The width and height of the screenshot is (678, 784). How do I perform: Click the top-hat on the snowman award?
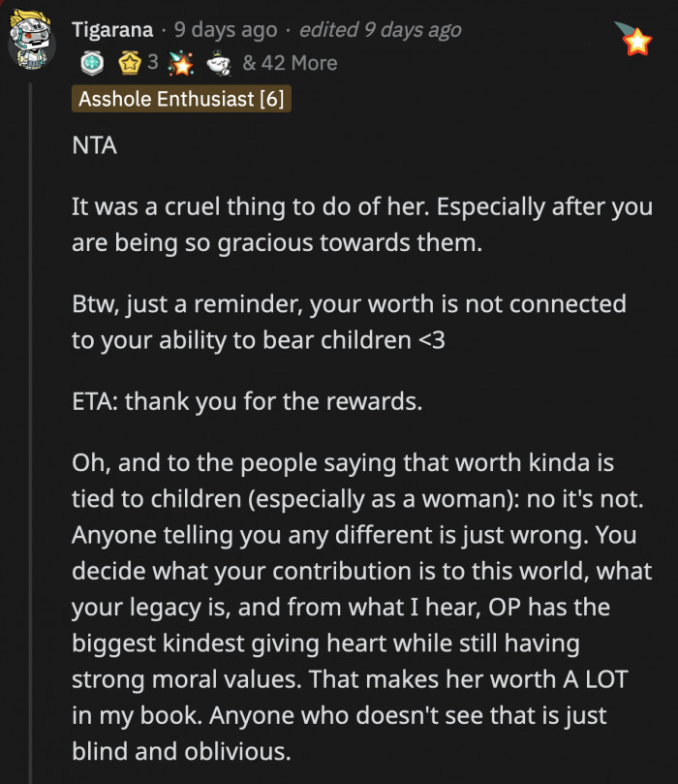[x=216, y=54]
